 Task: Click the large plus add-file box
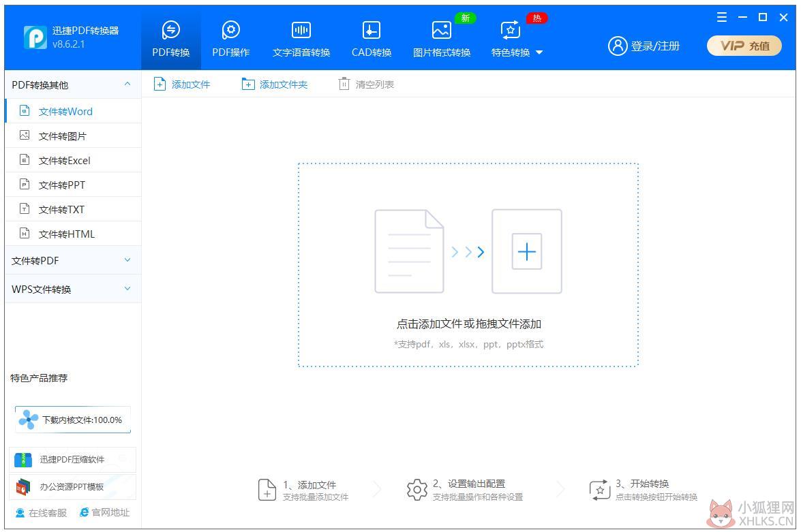pyautogui.click(x=527, y=251)
